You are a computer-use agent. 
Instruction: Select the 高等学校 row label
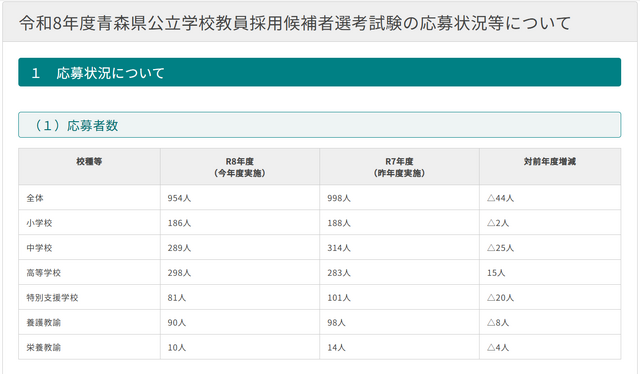[44, 273]
